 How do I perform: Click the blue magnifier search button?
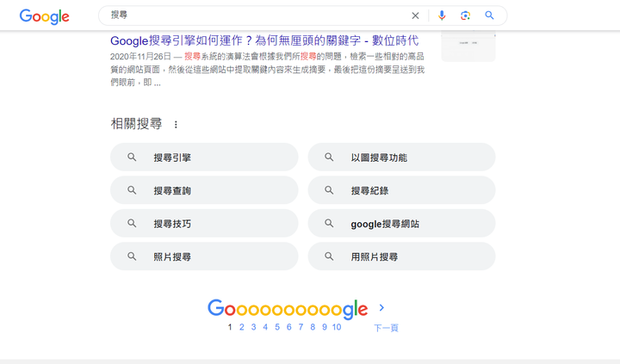point(489,15)
